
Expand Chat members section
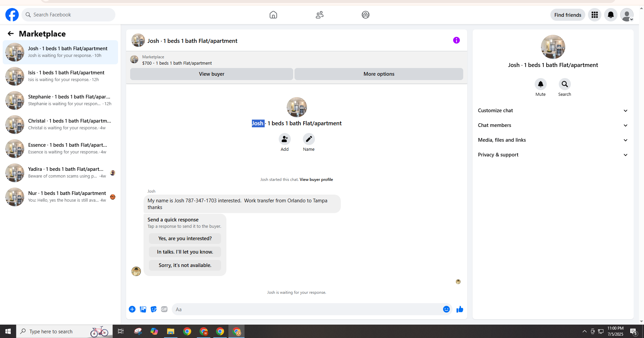(553, 125)
